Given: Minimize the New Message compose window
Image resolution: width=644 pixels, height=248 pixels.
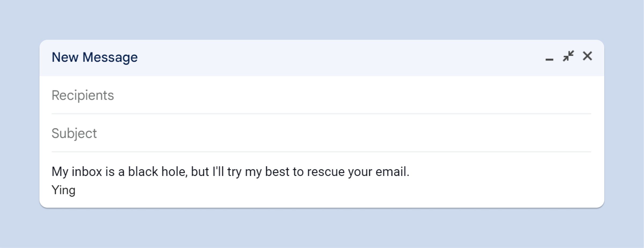Looking at the screenshot, I should [x=549, y=57].
